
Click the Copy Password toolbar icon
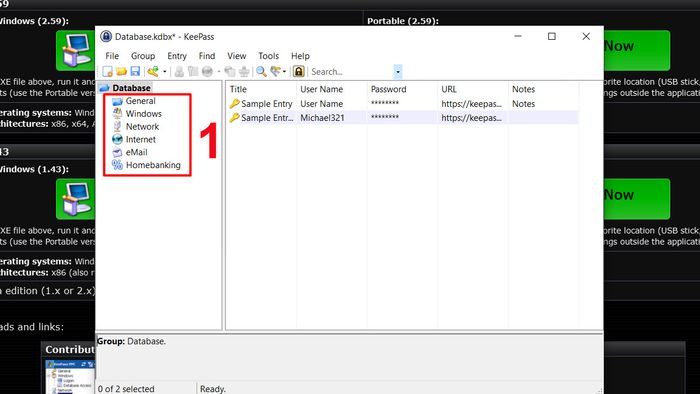[x=193, y=71]
